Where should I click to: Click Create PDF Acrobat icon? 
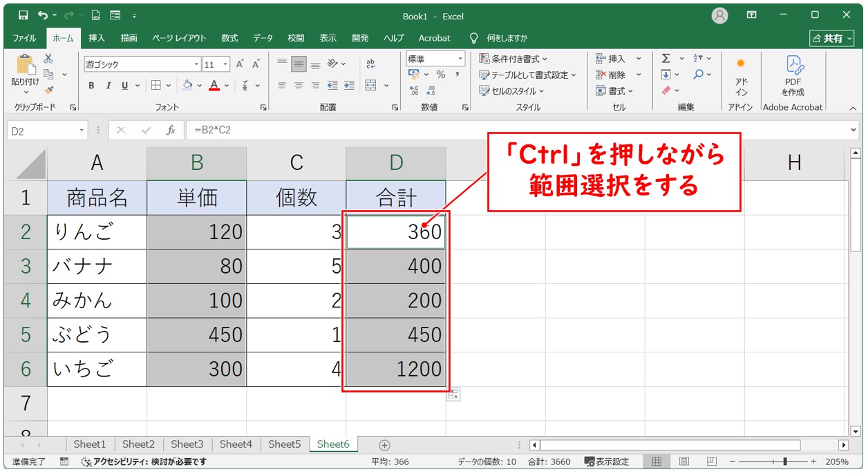click(793, 76)
